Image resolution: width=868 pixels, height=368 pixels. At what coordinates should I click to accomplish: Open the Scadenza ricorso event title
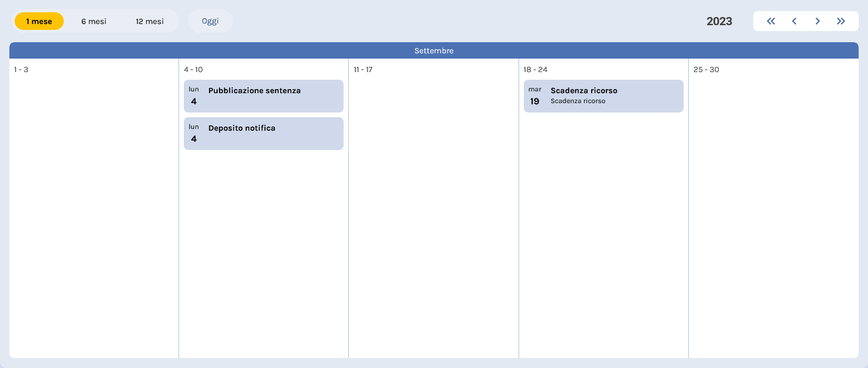584,91
